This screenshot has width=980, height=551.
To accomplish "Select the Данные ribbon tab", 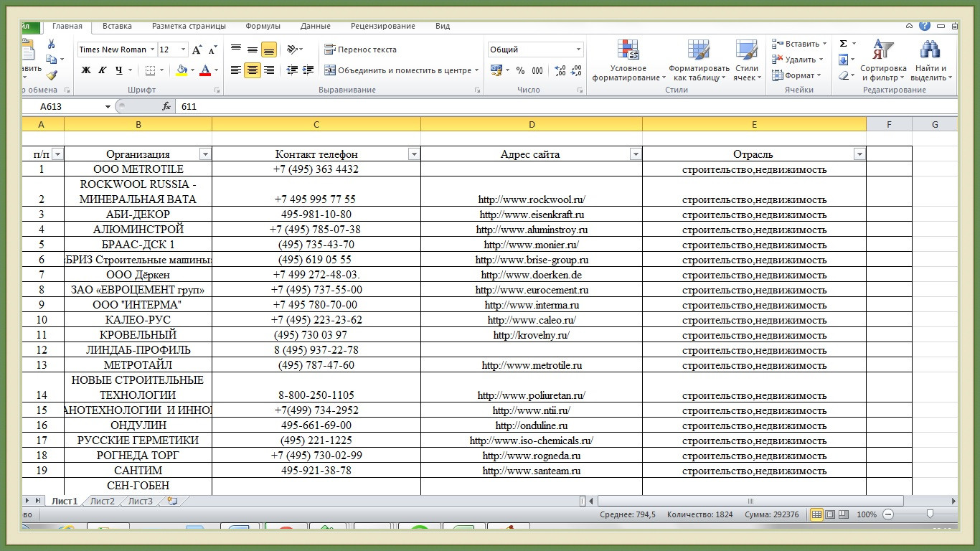I will click(316, 27).
